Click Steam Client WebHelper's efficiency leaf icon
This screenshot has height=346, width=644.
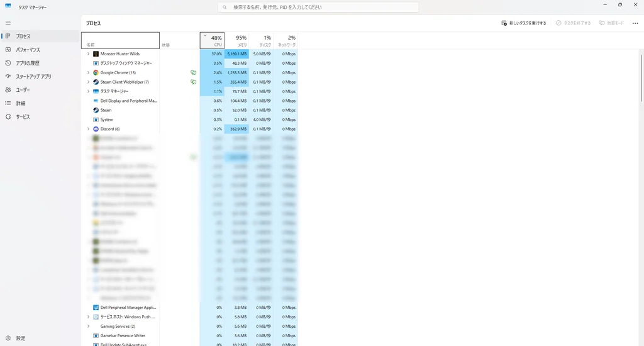click(x=193, y=82)
